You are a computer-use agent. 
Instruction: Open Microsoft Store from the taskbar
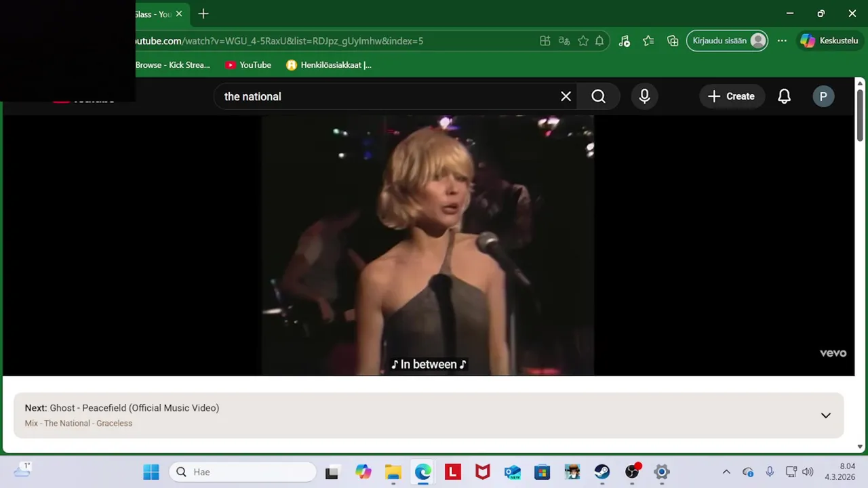tap(542, 472)
